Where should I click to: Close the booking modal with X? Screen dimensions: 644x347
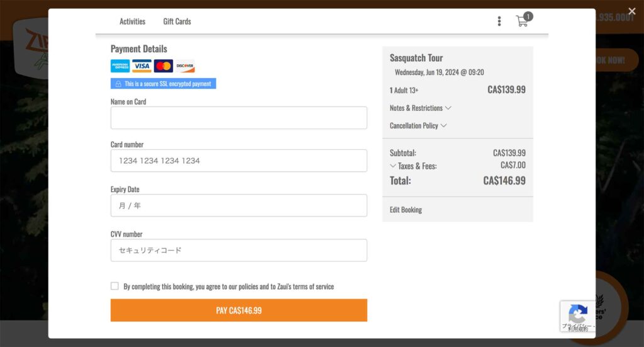[x=632, y=11]
